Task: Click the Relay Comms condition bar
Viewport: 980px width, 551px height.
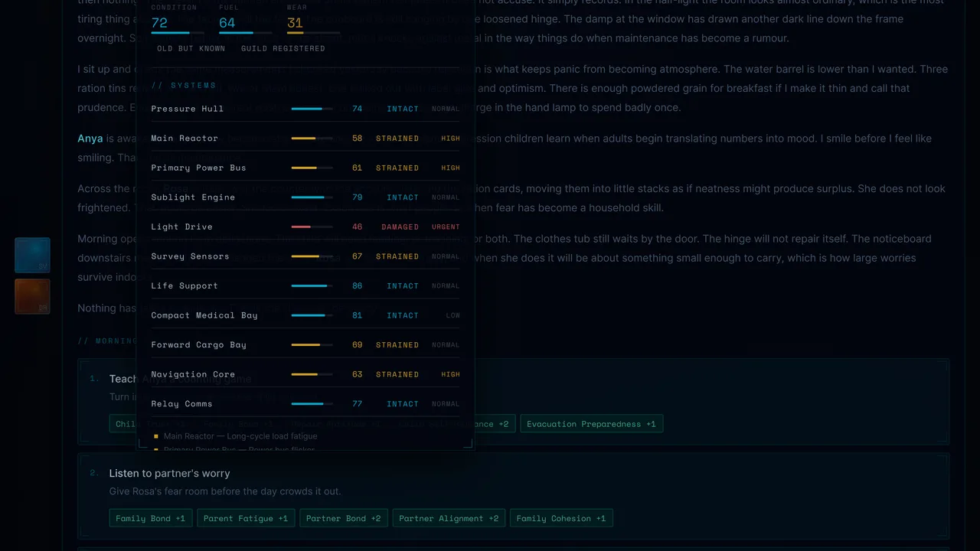Action: pyautogui.click(x=312, y=404)
